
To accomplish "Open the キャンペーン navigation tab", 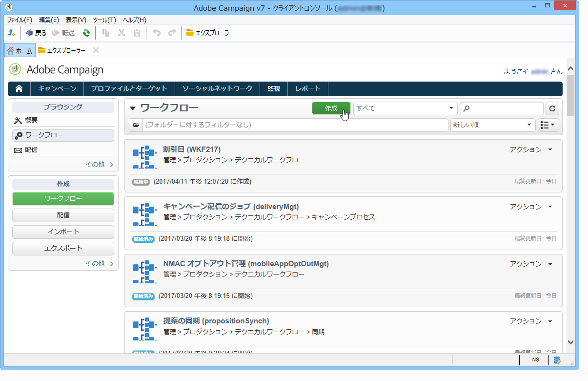I will (57, 88).
